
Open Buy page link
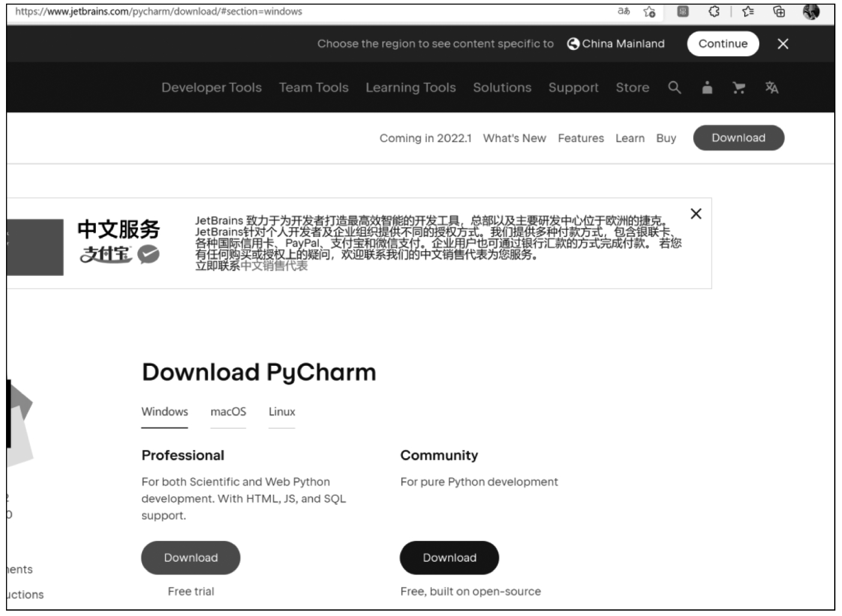pos(666,138)
